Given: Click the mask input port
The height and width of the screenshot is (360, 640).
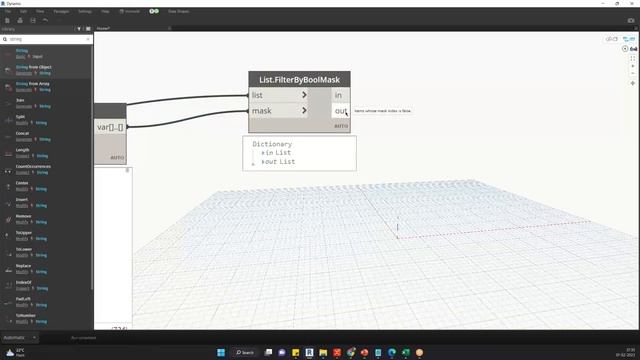Looking at the screenshot, I should pos(279,111).
